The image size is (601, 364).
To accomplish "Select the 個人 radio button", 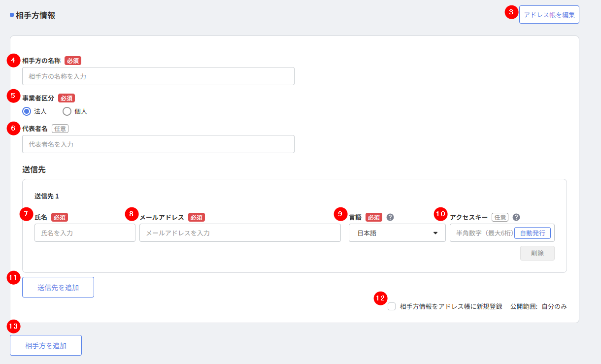I will tap(67, 111).
